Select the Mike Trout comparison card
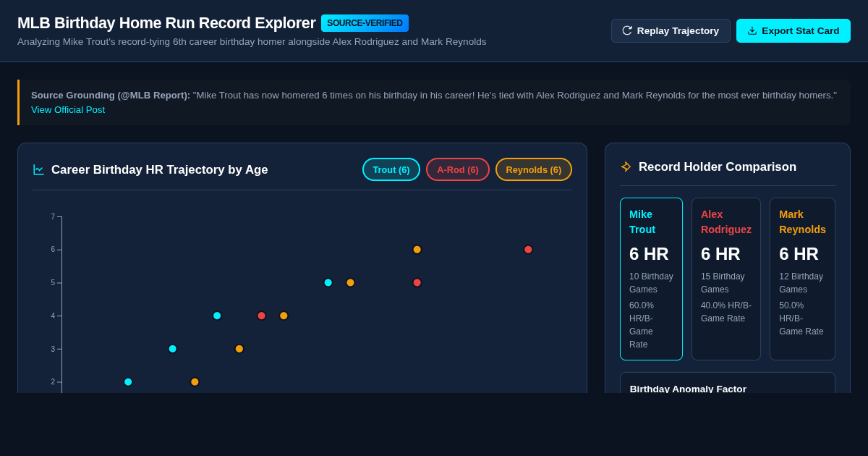The image size is (868, 456). [651, 279]
